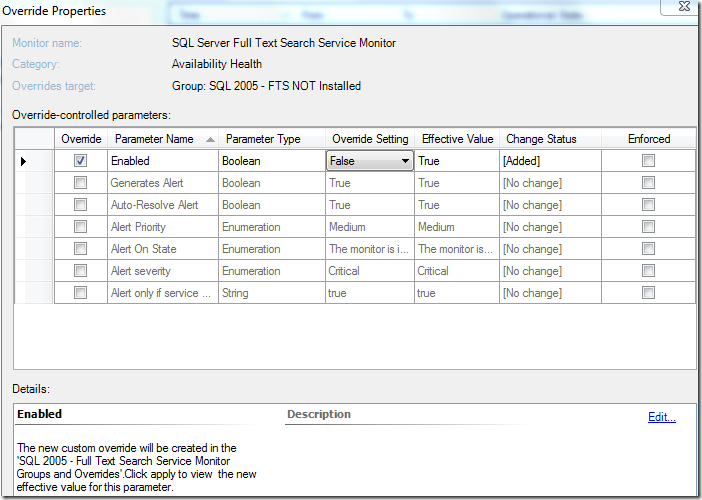Screen dimensions: 702x500
Task: Tick Enforced checkbox in Alert Priority row
Action: click(648, 226)
